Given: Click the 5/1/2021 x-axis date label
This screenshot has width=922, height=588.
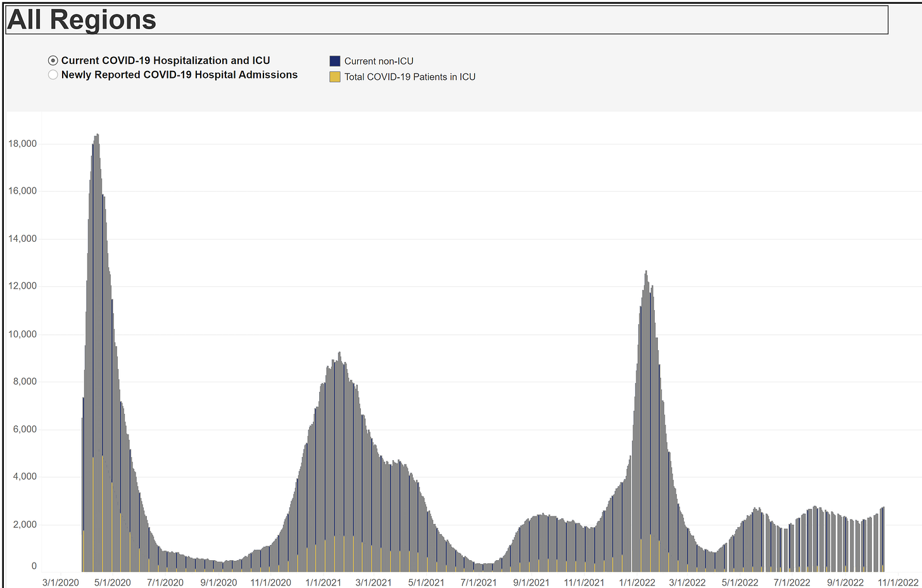Looking at the screenshot, I should [426, 582].
